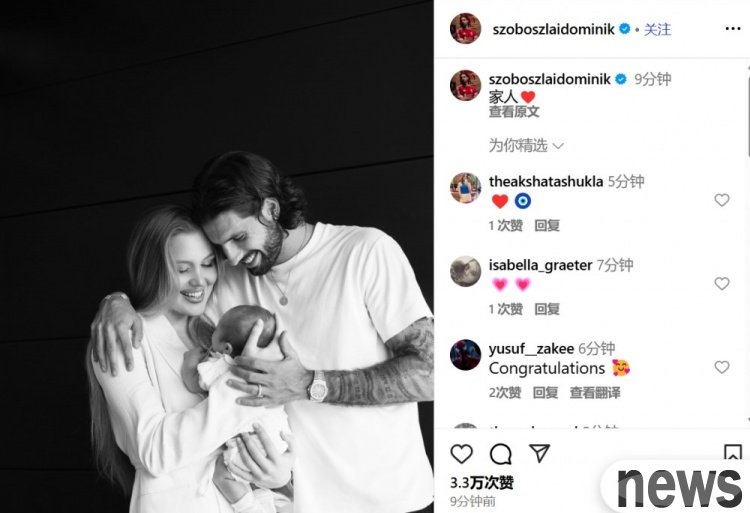Open the comment bubble icon

point(501,454)
